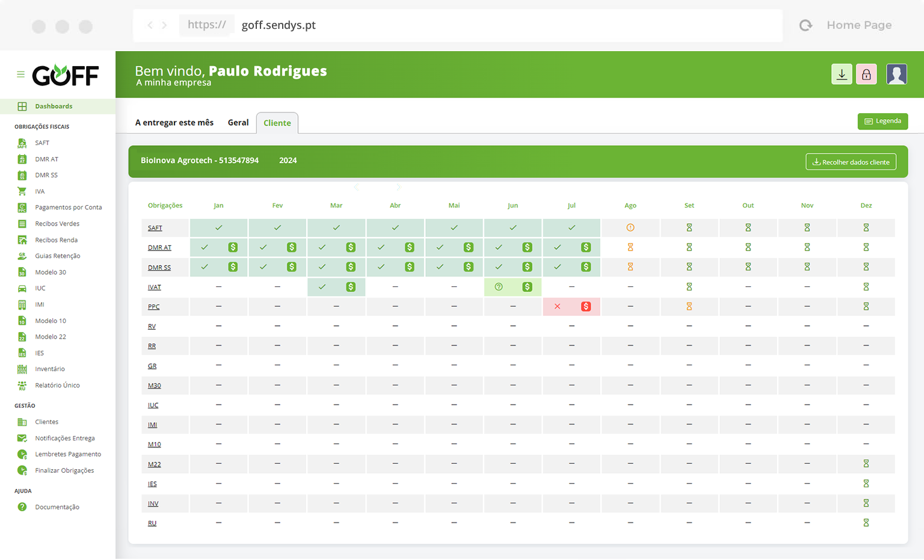924x560 pixels.
Task: Select the Cliente tab
Action: [x=277, y=123]
